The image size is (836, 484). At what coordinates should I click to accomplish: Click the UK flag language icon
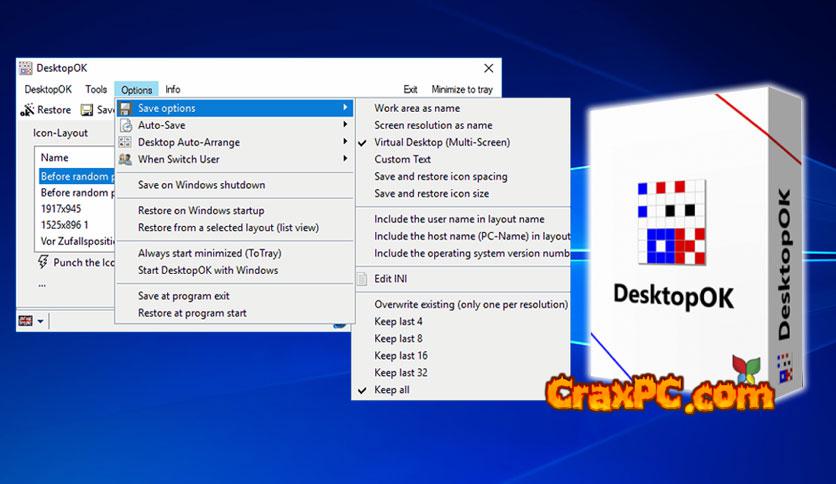click(25, 320)
